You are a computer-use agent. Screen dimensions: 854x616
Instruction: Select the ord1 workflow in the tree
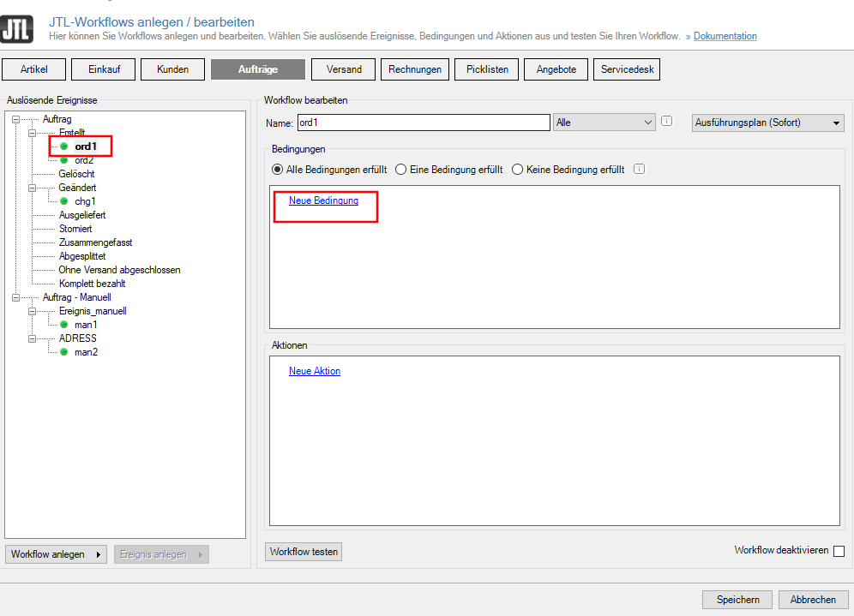tap(86, 147)
